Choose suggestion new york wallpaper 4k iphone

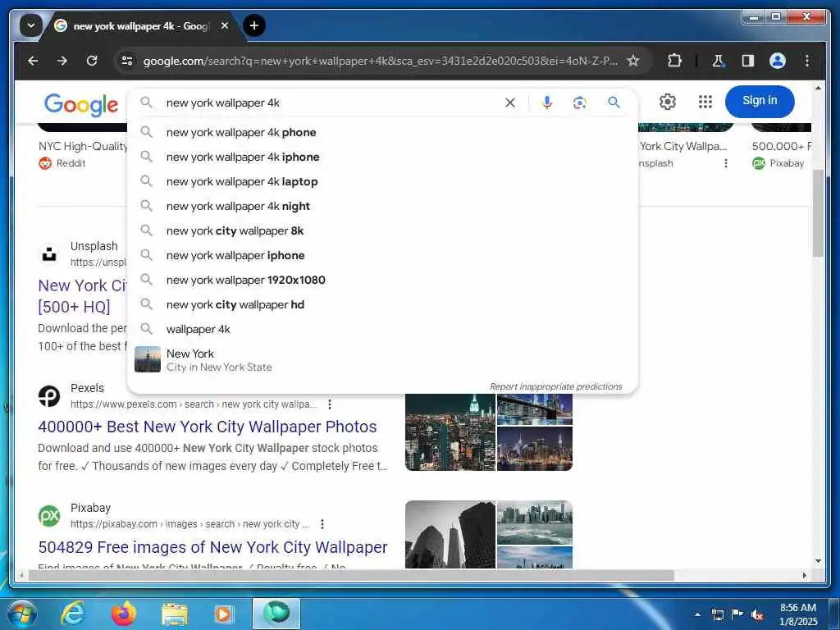click(382, 157)
